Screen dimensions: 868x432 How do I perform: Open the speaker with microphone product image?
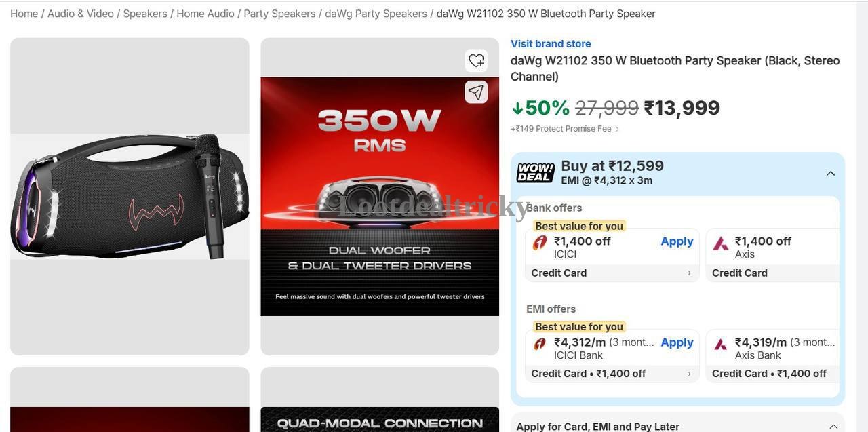tap(130, 197)
